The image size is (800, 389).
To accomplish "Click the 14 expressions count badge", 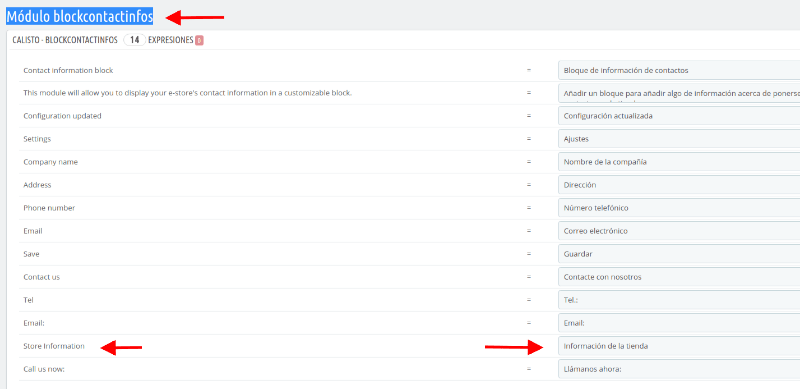I will coord(135,40).
